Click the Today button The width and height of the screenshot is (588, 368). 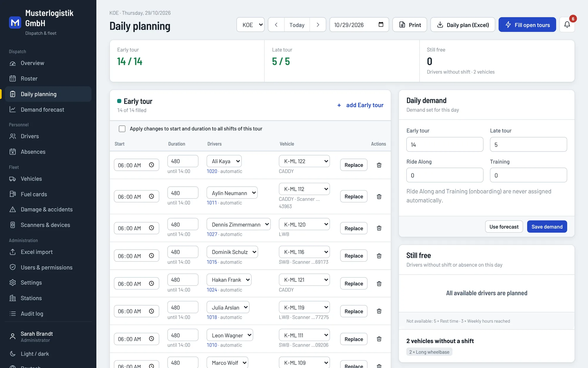pyautogui.click(x=297, y=25)
